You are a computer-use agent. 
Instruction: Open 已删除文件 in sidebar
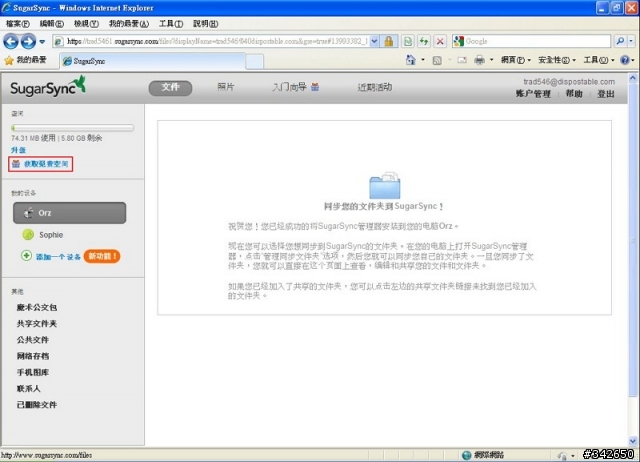point(37,405)
